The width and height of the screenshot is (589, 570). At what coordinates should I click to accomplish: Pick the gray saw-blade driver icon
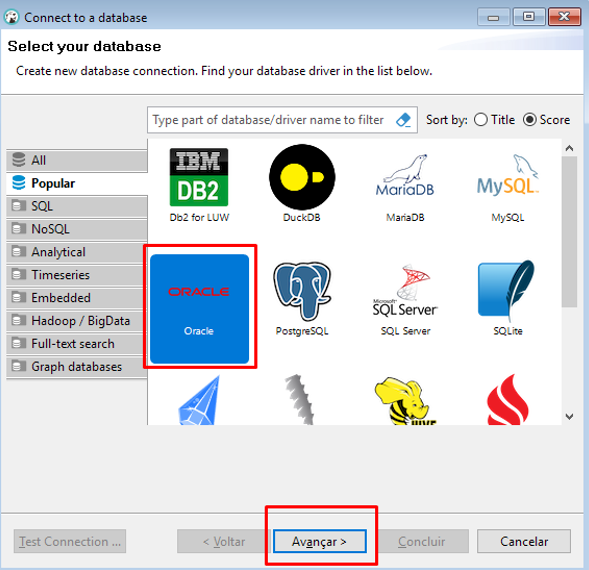[x=300, y=399]
